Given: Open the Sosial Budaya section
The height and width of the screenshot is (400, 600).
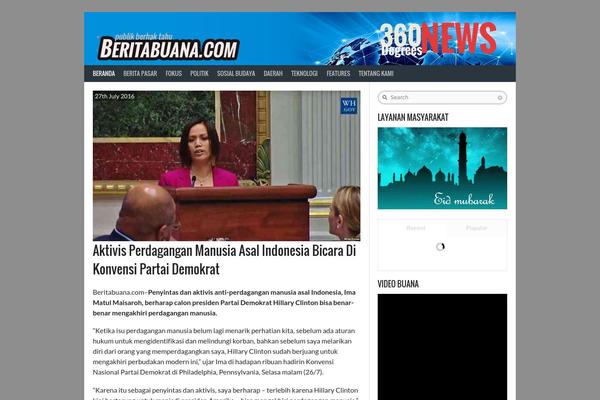Looking at the screenshot, I should click(x=236, y=73).
